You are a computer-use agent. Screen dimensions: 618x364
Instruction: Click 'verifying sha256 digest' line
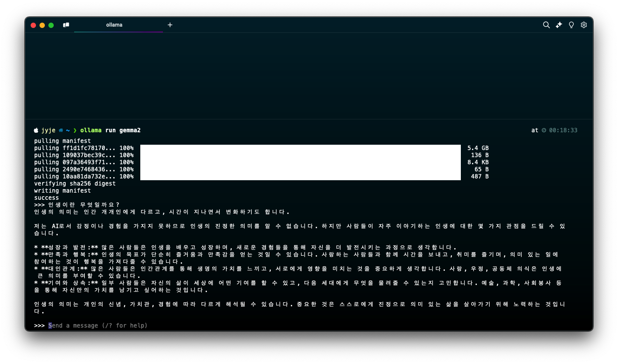[x=75, y=183]
